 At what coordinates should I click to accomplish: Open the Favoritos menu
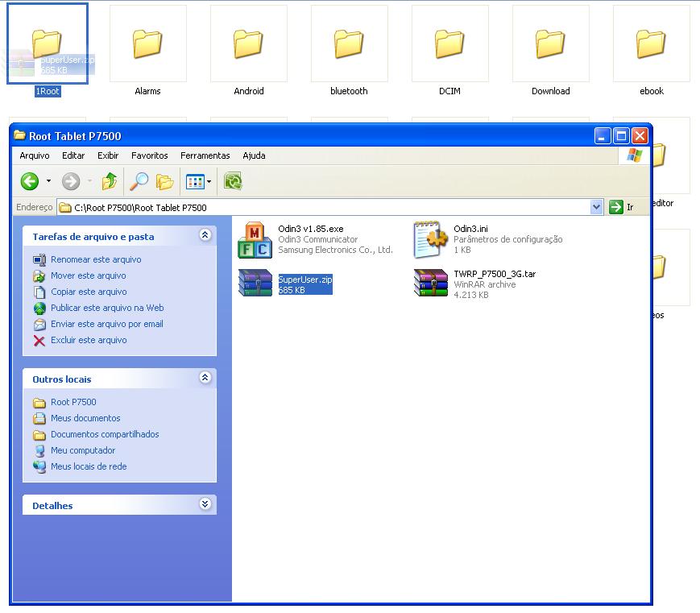[150, 155]
